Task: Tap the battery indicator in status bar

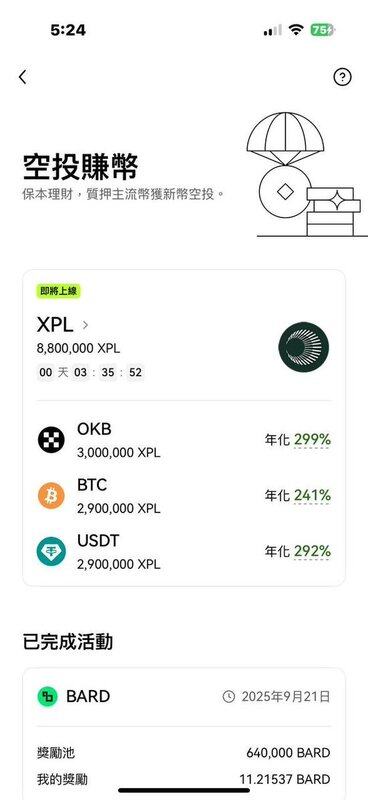Action: 322,30
